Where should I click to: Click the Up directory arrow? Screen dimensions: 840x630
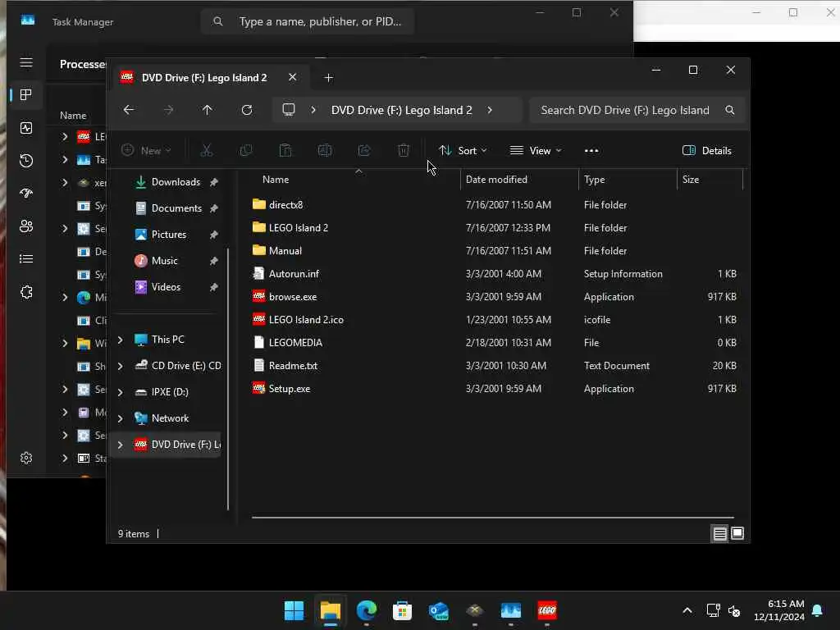[x=208, y=110]
